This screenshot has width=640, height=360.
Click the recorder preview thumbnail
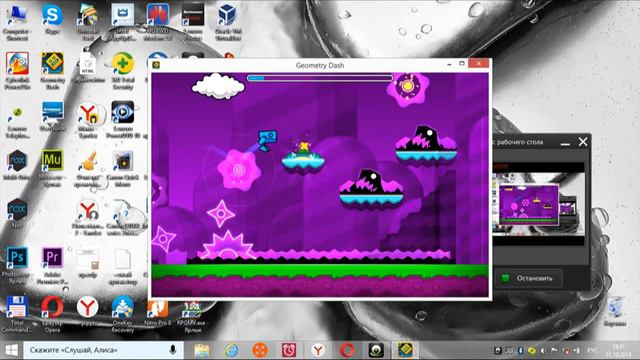(x=538, y=204)
